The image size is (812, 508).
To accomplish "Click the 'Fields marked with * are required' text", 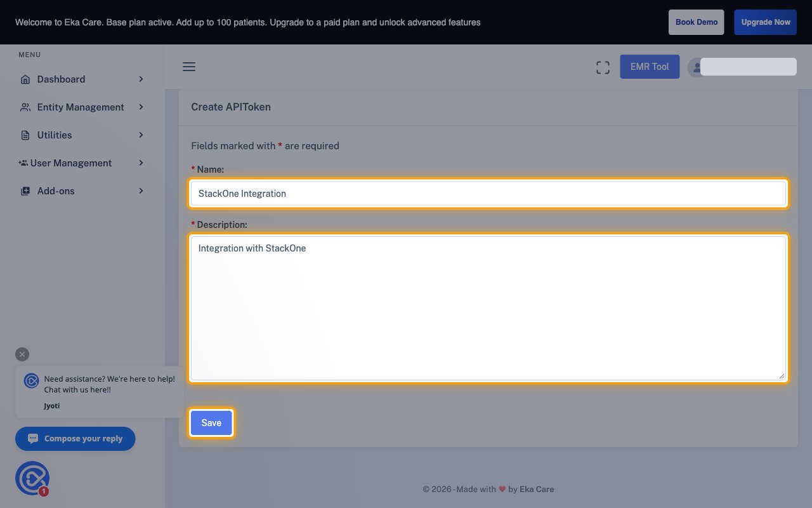I will (x=265, y=146).
